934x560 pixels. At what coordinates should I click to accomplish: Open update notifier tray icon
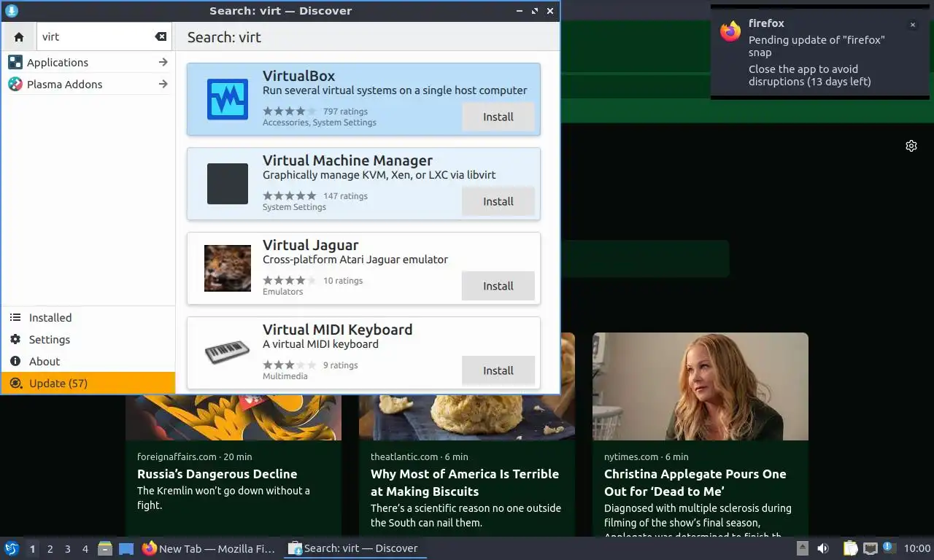(x=888, y=547)
